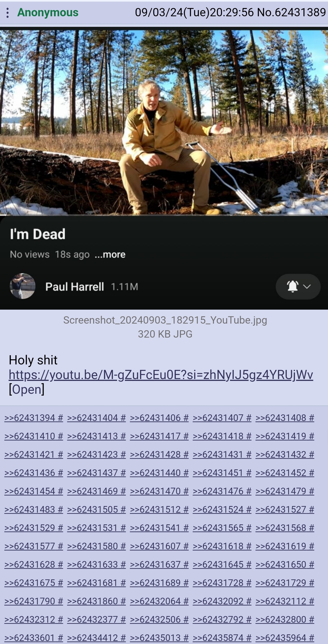
Task: Open backlink >>62431428
Action: [x=155, y=454]
